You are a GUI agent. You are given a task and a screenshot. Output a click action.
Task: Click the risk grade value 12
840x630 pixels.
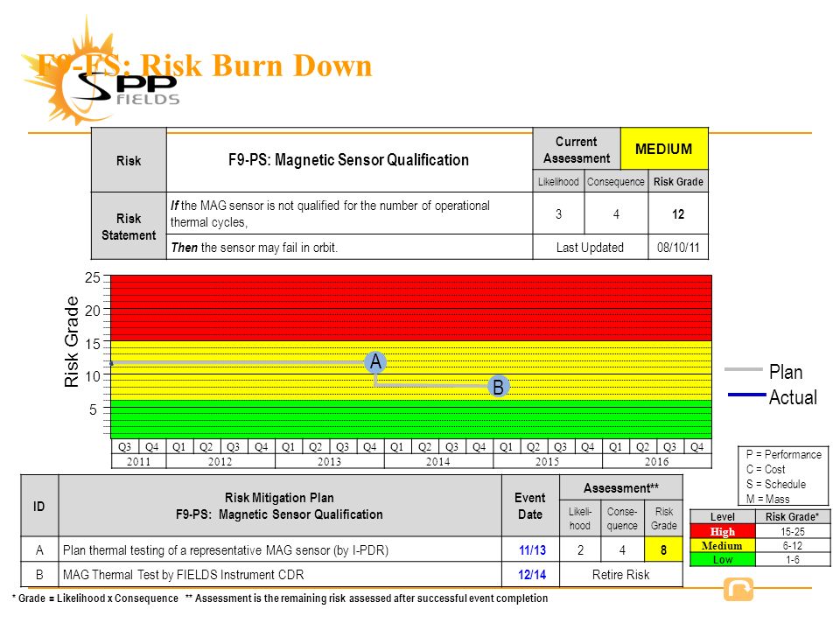[678, 214]
